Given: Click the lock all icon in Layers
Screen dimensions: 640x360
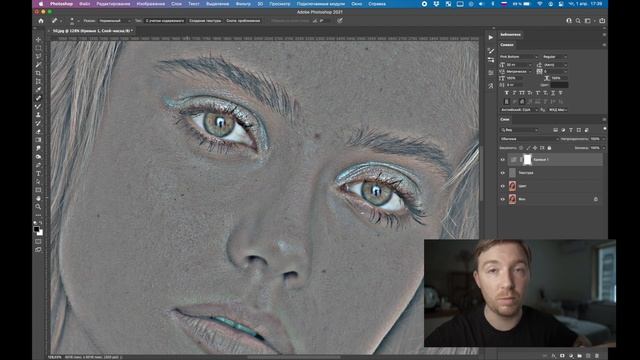Looking at the screenshot, I should pos(549,148).
